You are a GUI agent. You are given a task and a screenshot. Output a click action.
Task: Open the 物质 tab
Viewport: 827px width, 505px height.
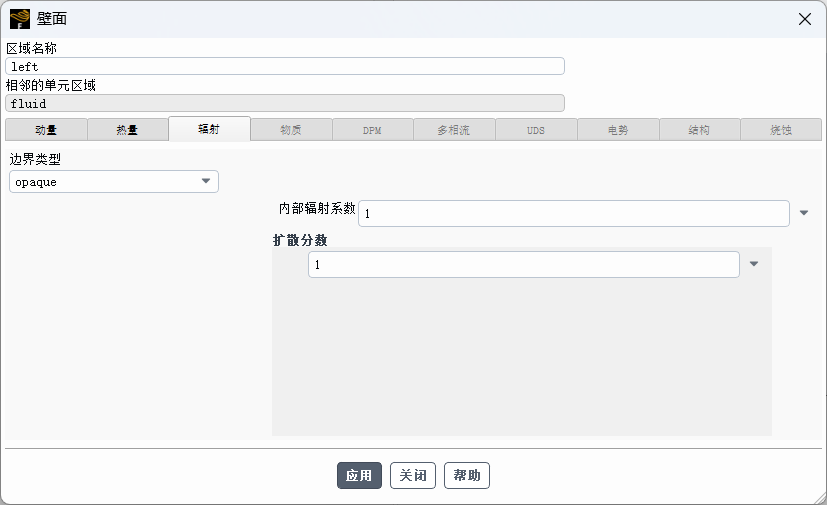point(291,130)
